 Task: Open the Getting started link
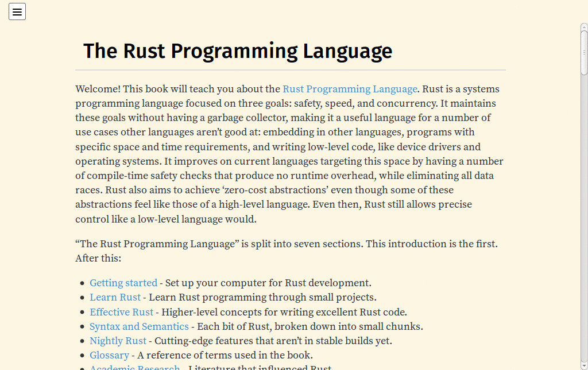[x=123, y=283]
